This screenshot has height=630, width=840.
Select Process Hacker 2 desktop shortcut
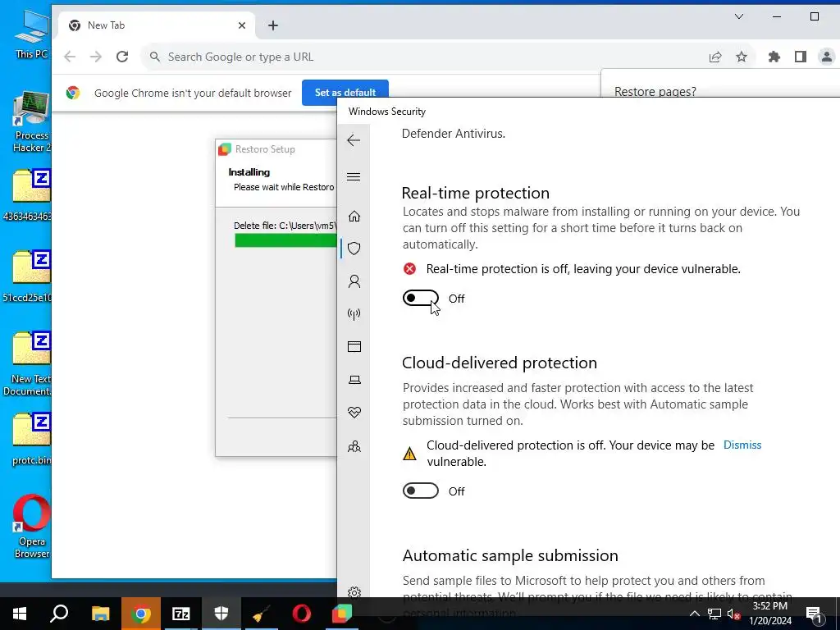pos(31,122)
